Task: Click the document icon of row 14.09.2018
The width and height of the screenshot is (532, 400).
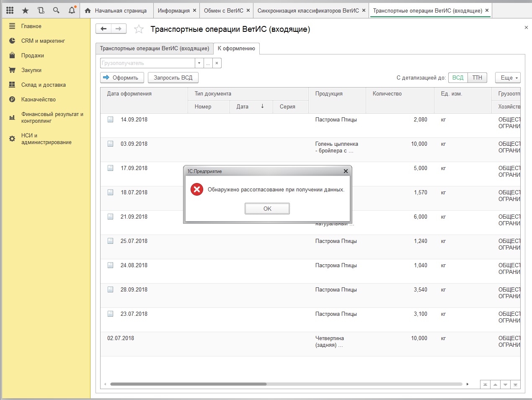Action: pyautogui.click(x=111, y=119)
